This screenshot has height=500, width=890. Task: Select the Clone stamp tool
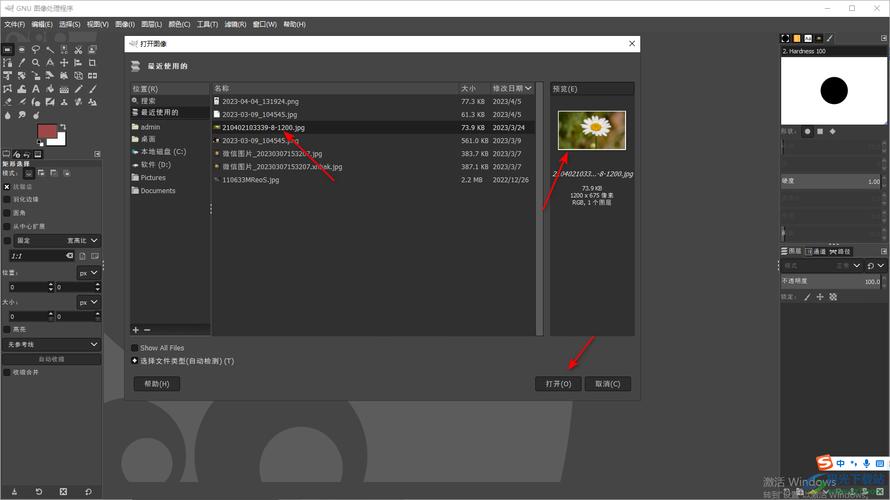(64, 102)
